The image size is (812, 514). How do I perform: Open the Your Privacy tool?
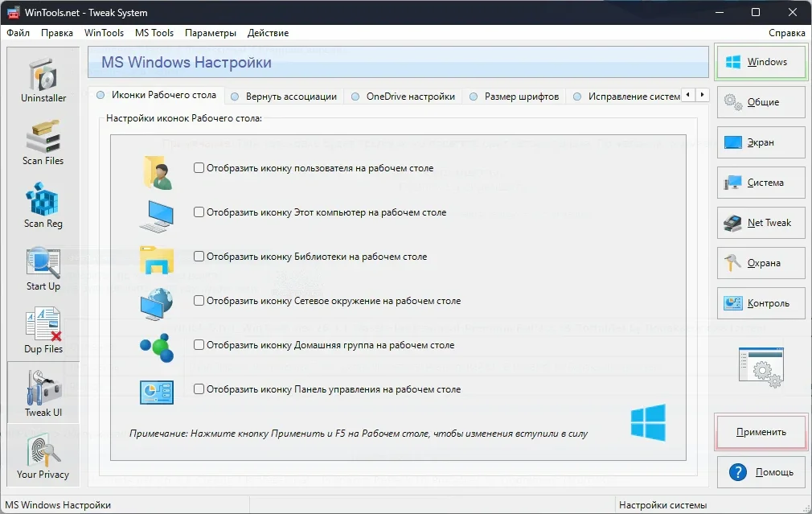coord(43,456)
